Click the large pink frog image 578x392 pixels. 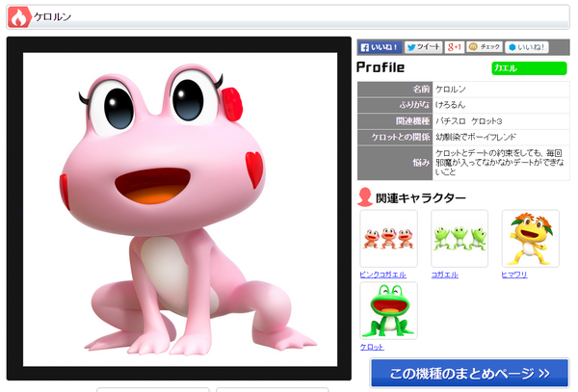pos(180,209)
